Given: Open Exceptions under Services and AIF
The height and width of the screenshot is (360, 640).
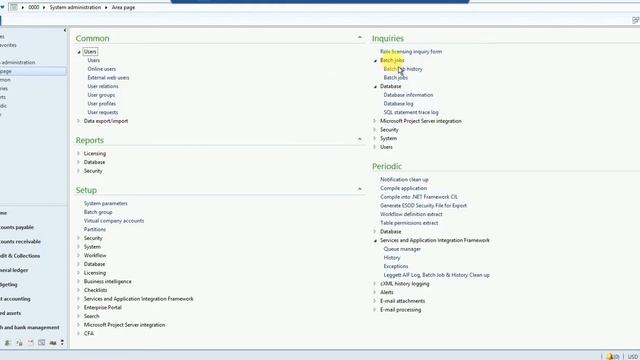Looking at the screenshot, I should tap(396, 266).
